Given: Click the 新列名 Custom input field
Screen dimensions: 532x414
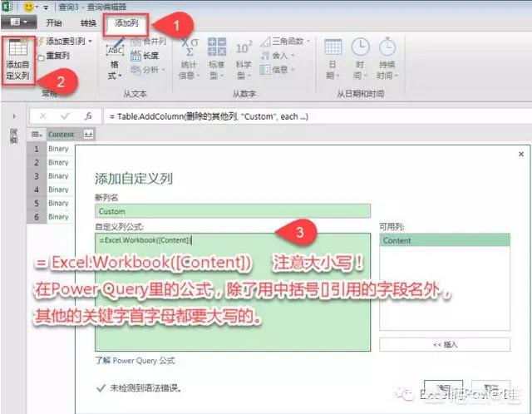Looking at the screenshot, I should (233, 211).
